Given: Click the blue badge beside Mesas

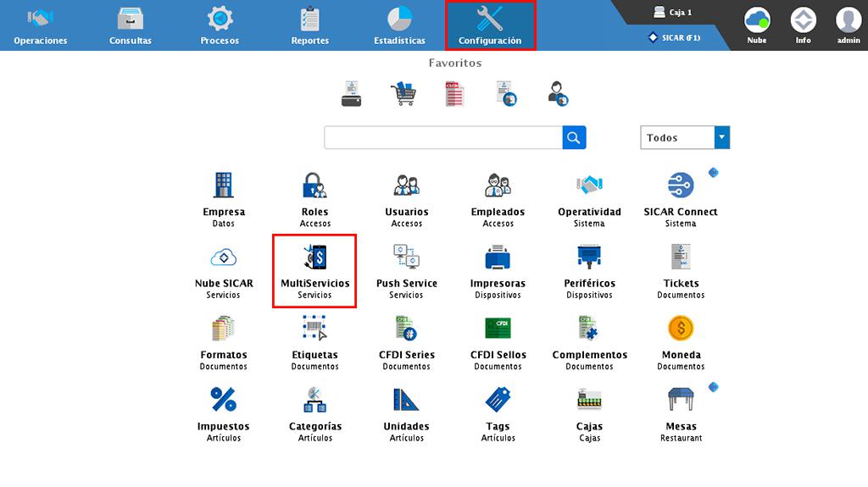Looking at the screenshot, I should coord(714,387).
